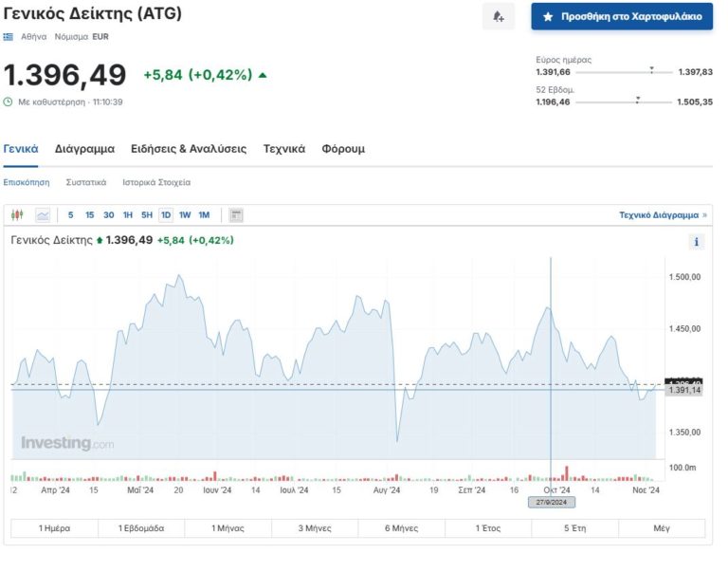Open the Ιστορικά Στοιχεία link

coord(156,182)
